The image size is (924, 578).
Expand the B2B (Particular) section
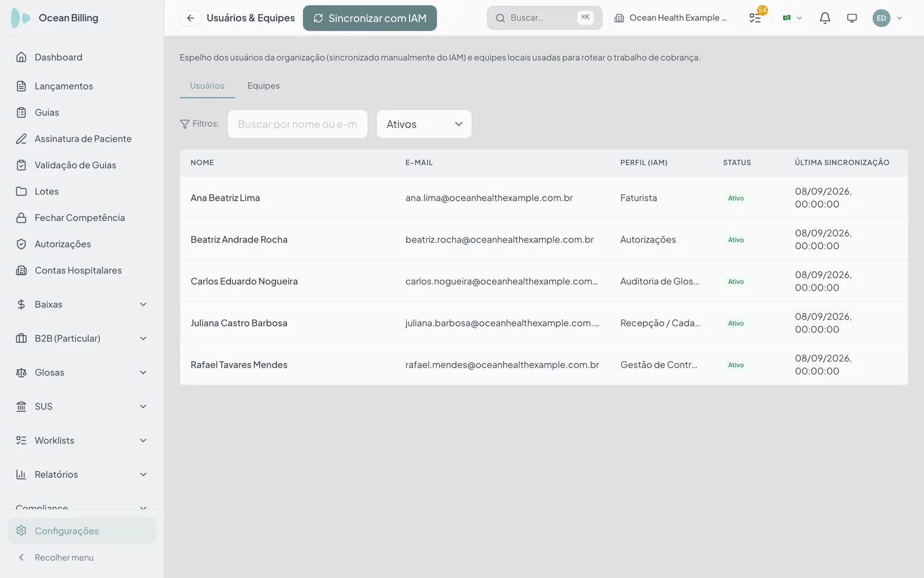(x=81, y=339)
